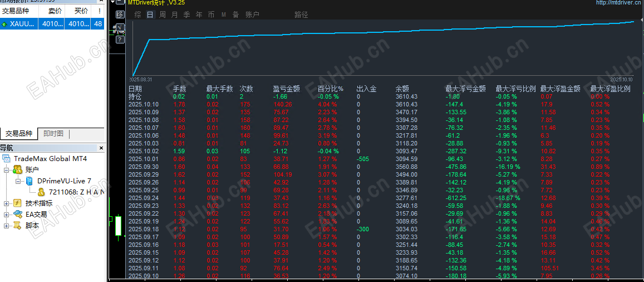The height and width of the screenshot is (282, 644).
Task: Click the 买价 ask column header
Action: (x=77, y=11)
